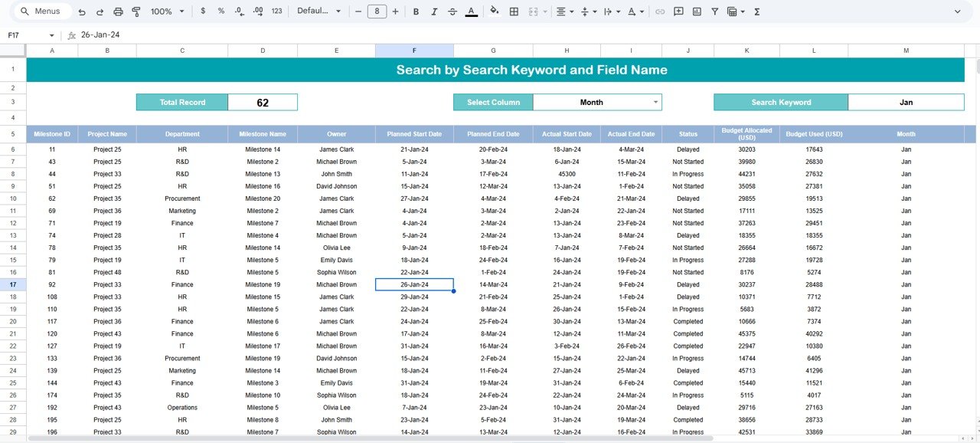Toggle bold formatting

point(416,11)
